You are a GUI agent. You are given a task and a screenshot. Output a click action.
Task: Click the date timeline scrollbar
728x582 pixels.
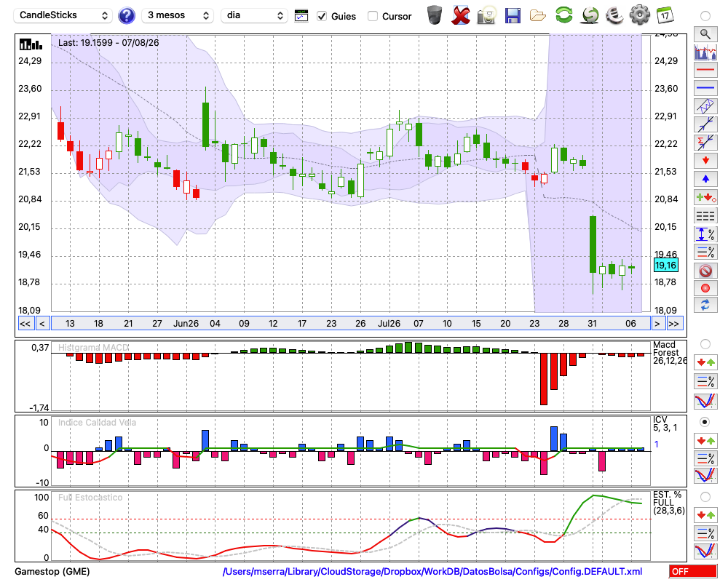pos(351,324)
